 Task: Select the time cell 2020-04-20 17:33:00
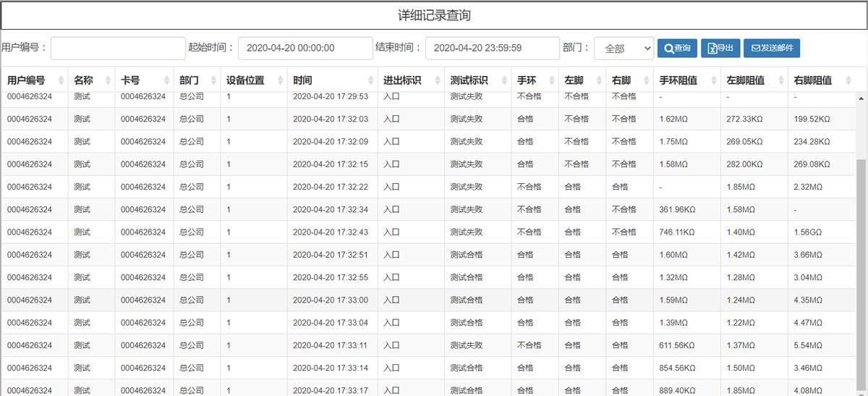tap(331, 300)
